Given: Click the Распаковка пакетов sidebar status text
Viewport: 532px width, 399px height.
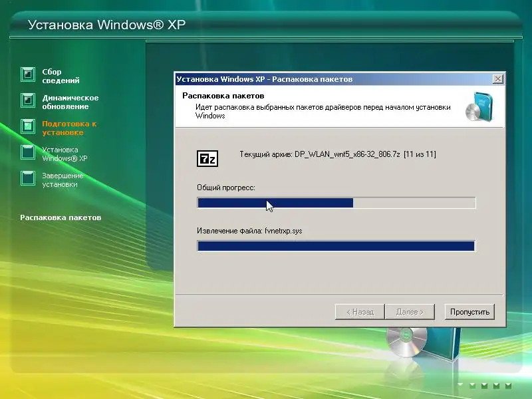Looking at the screenshot, I should (61, 217).
